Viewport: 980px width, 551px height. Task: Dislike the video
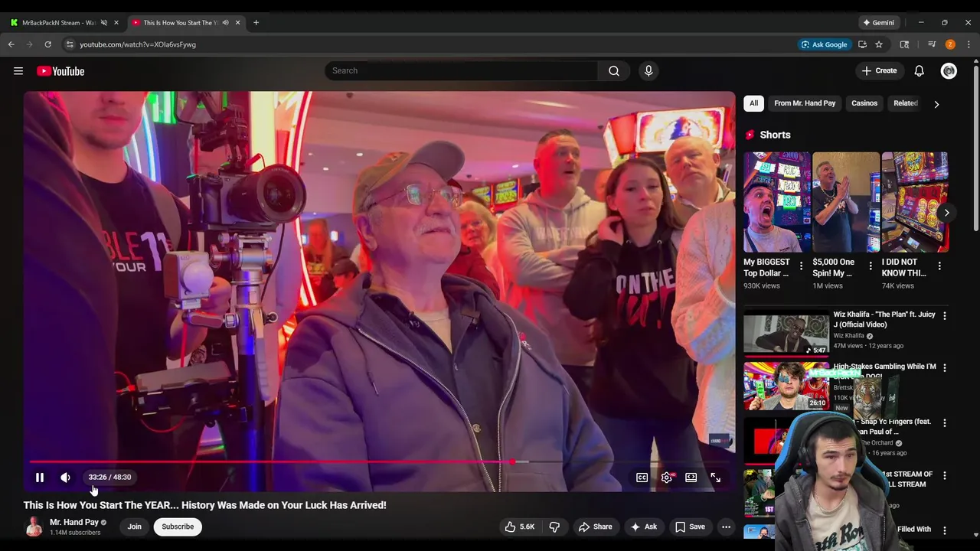coord(554,527)
